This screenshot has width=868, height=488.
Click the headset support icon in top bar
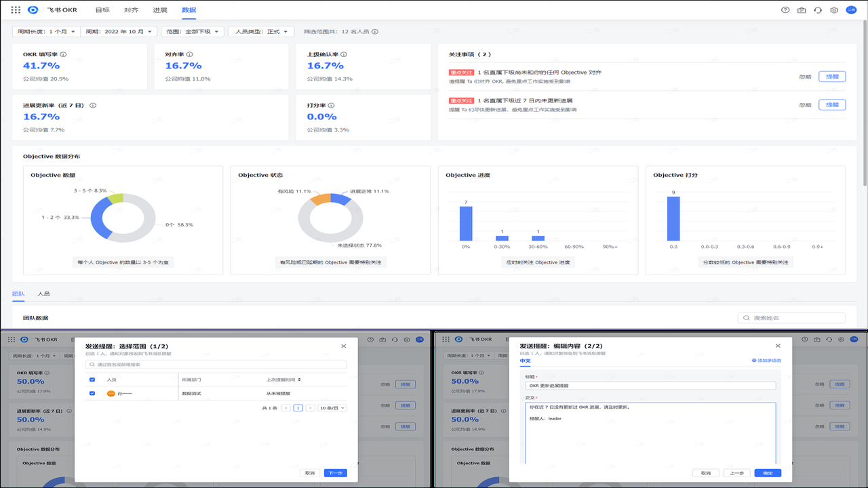pos(818,10)
